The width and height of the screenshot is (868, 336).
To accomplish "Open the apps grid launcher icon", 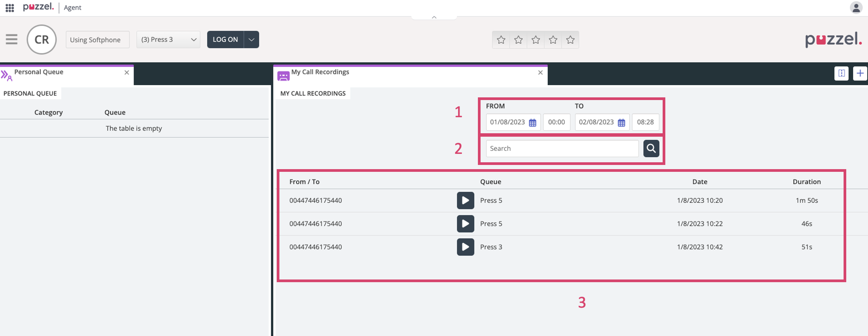I will [x=10, y=8].
